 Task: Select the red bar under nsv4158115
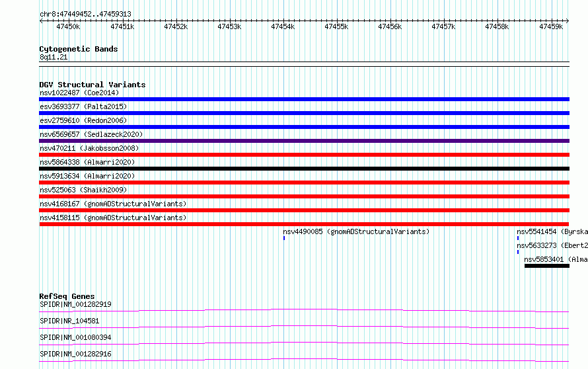(304, 224)
